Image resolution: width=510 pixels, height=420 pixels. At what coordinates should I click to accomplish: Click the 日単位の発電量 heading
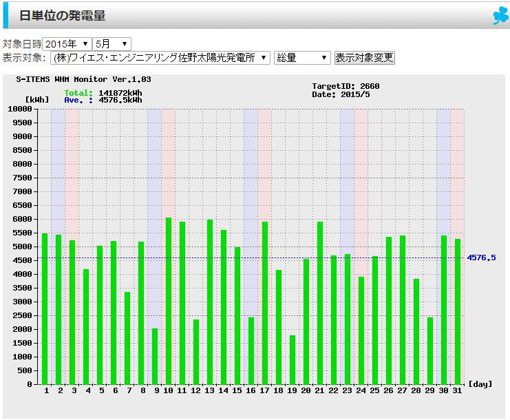click(x=62, y=16)
